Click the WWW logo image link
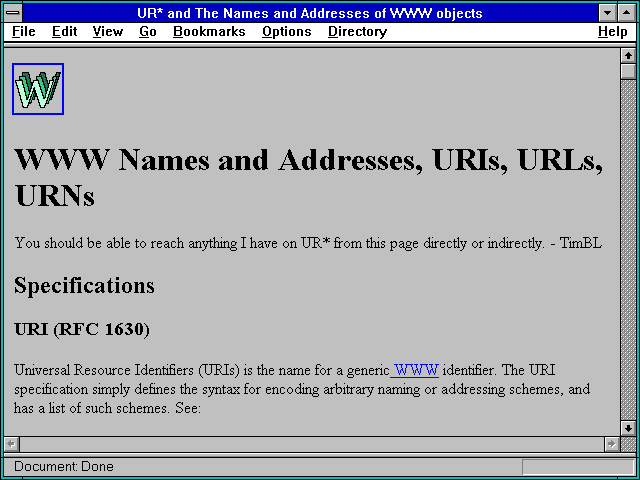 pyautogui.click(x=38, y=89)
